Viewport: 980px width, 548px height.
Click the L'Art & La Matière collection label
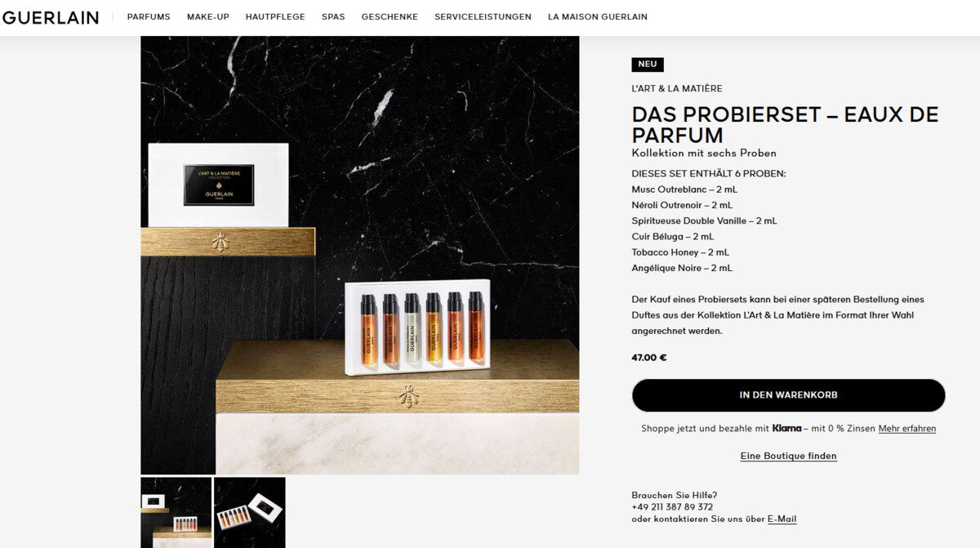tap(677, 89)
